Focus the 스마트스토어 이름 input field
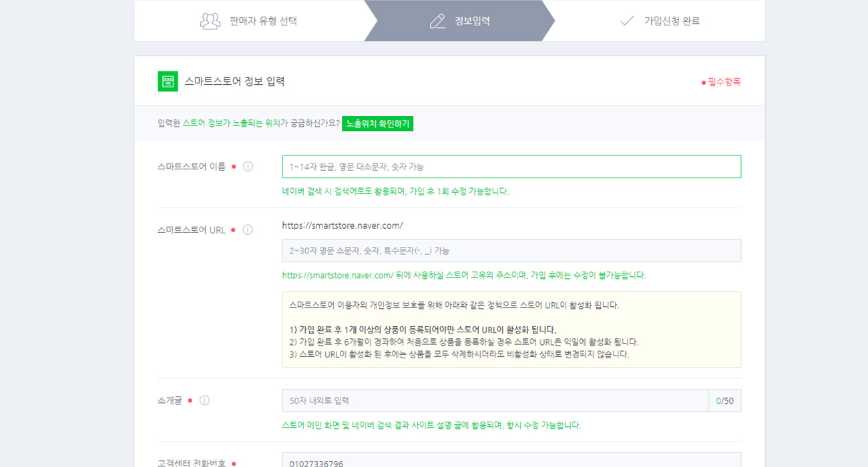The width and height of the screenshot is (868, 467). (x=511, y=167)
